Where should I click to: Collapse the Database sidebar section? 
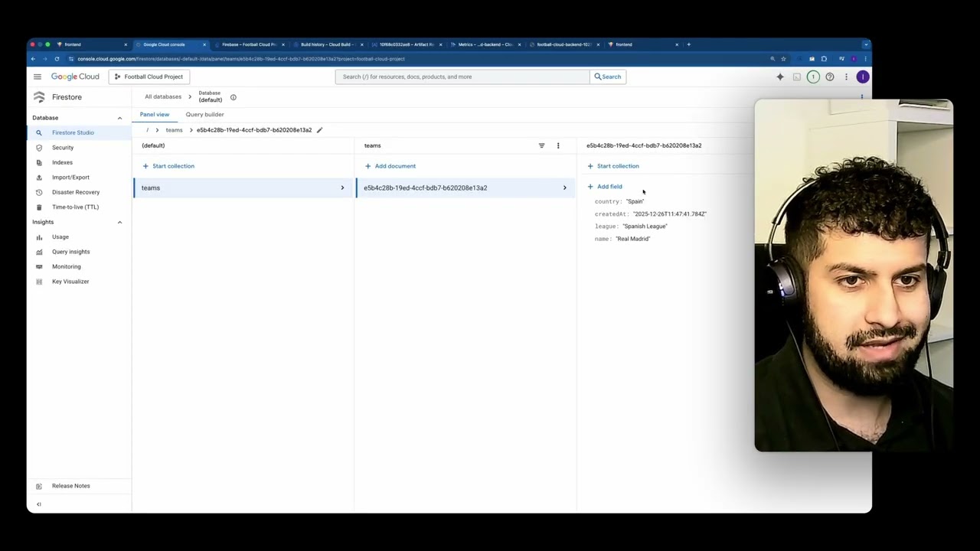119,118
